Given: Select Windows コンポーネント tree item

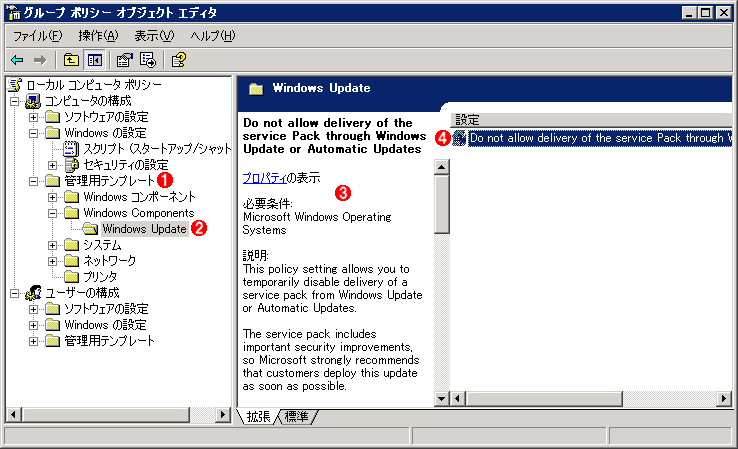Looking at the screenshot, I should [140, 197].
